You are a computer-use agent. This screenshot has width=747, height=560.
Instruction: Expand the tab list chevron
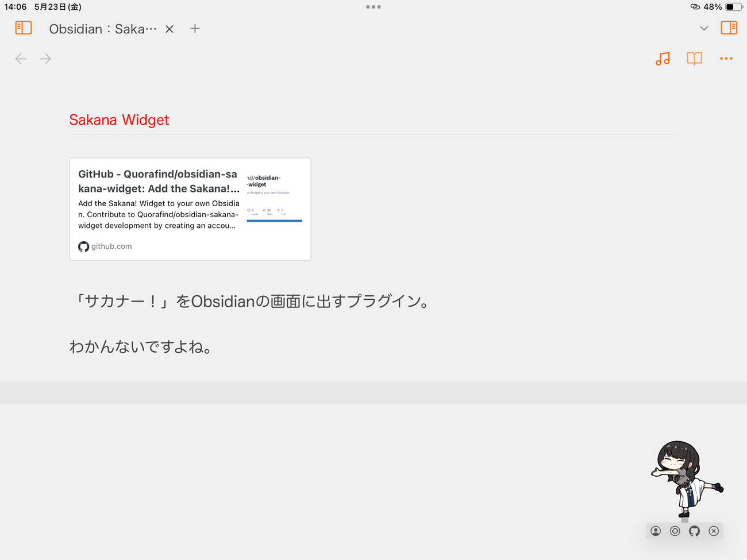click(704, 28)
